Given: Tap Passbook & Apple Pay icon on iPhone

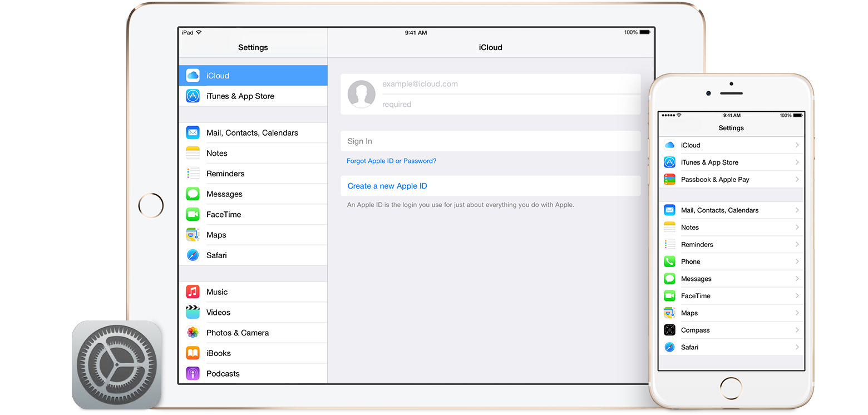Looking at the screenshot, I should [x=670, y=180].
